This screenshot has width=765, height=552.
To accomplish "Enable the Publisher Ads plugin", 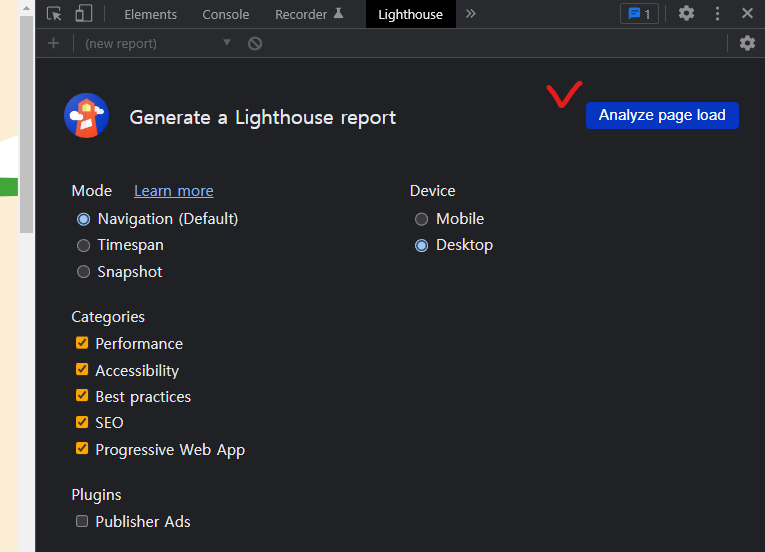I will 82,521.
